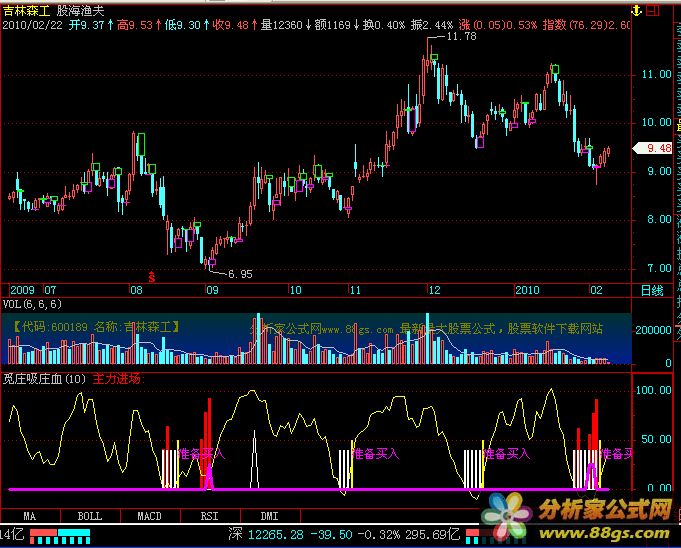Click the 11.78 peak price label
This screenshot has height=548, width=681.
point(461,37)
